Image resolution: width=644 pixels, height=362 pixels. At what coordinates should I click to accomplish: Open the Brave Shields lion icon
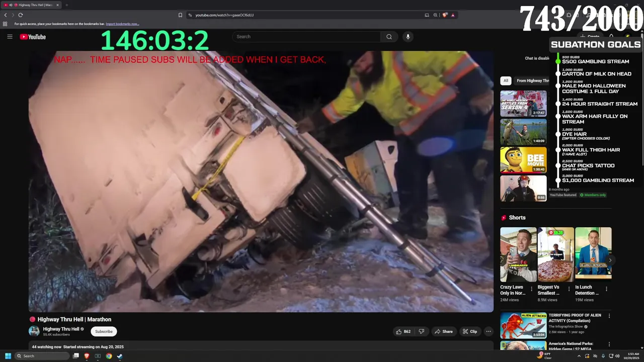pyautogui.click(x=445, y=15)
